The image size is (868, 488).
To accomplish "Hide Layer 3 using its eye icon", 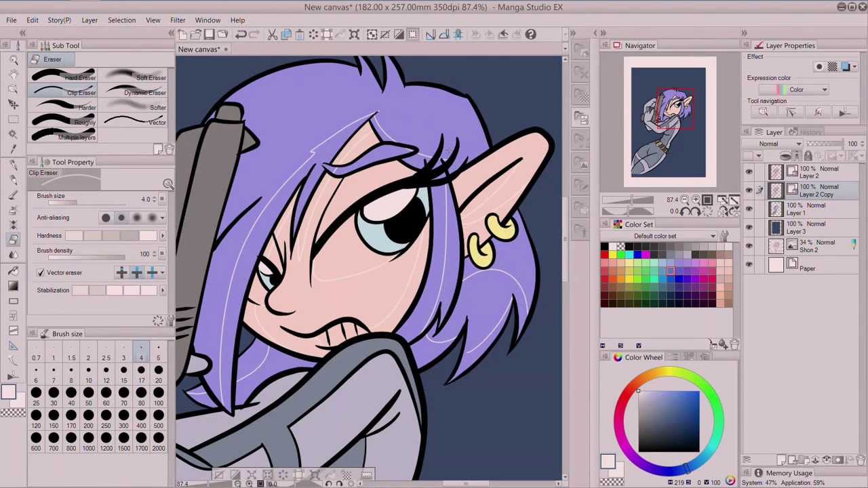I will [749, 228].
